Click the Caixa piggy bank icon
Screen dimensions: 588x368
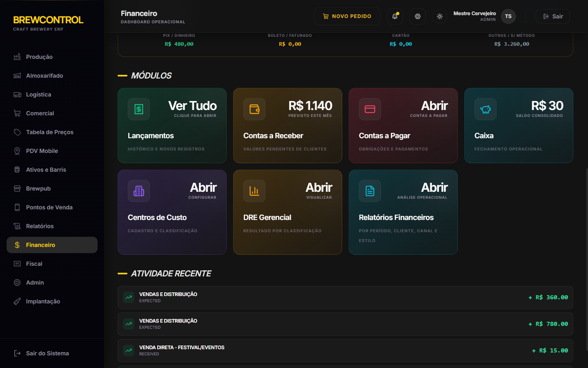pos(486,109)
